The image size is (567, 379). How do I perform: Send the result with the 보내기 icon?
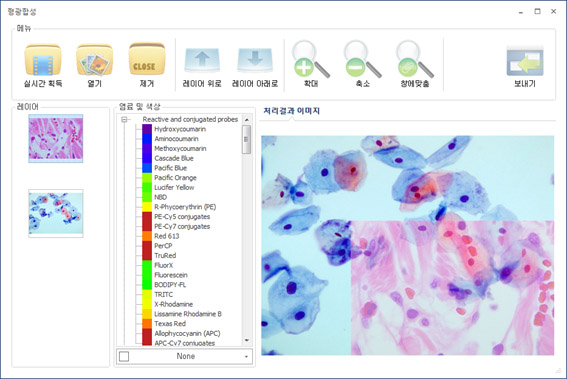525,61
